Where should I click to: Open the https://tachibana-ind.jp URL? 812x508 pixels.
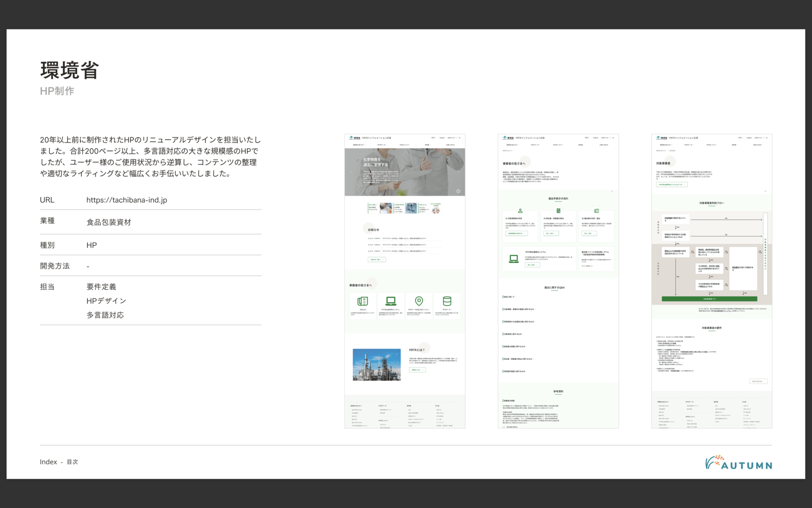[126, 200]
